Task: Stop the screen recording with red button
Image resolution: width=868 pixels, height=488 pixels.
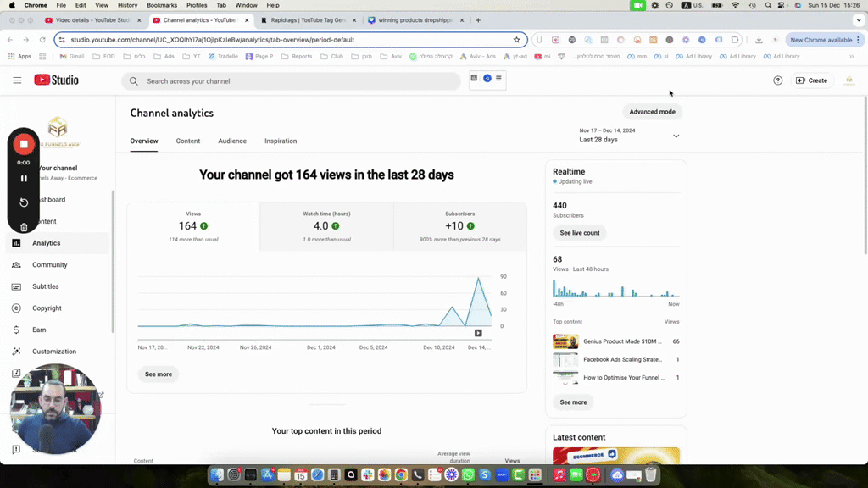Action: 23,144
